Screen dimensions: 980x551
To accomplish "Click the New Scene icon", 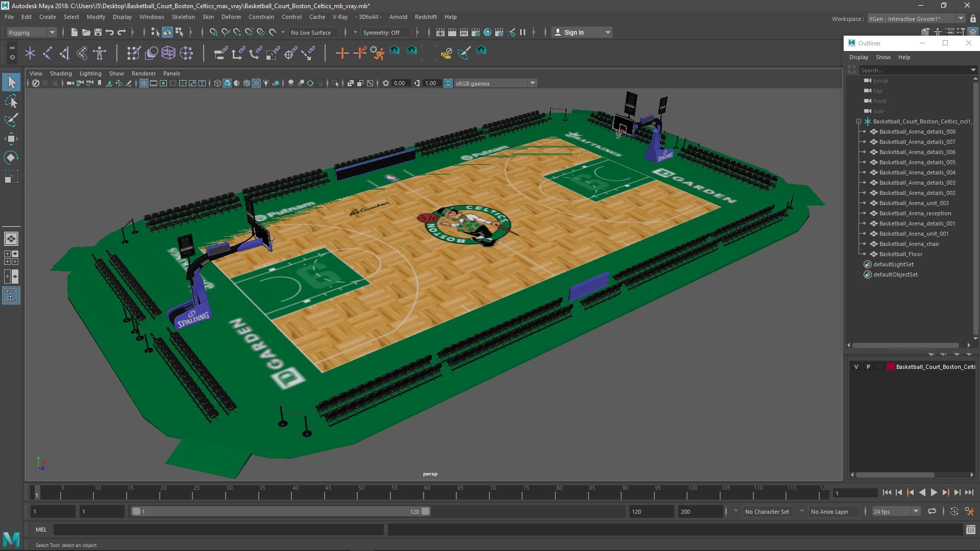I will [75, 32].
